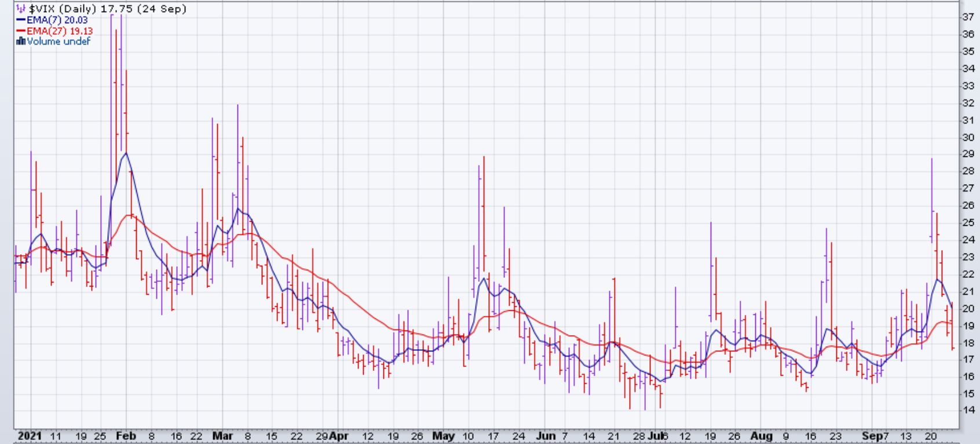Viewport: 980px width, 444px height.
Task: Select the EMA(27) 19.13 legend label
Action: pyautogui.click(x=59, y=31)
